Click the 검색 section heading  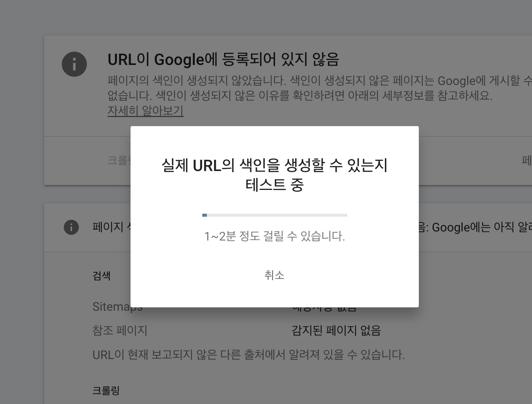pyautogui.click(x=101, y=276)
